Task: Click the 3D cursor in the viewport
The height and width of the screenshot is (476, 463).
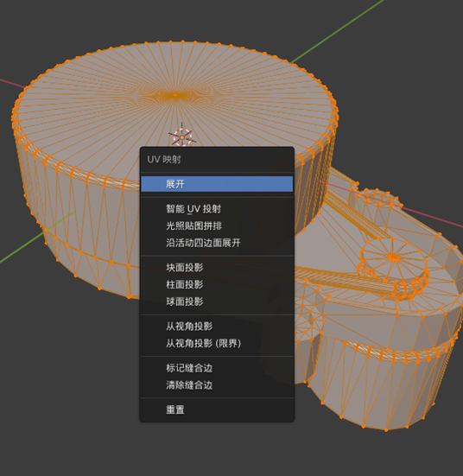Action: point(182,137)
